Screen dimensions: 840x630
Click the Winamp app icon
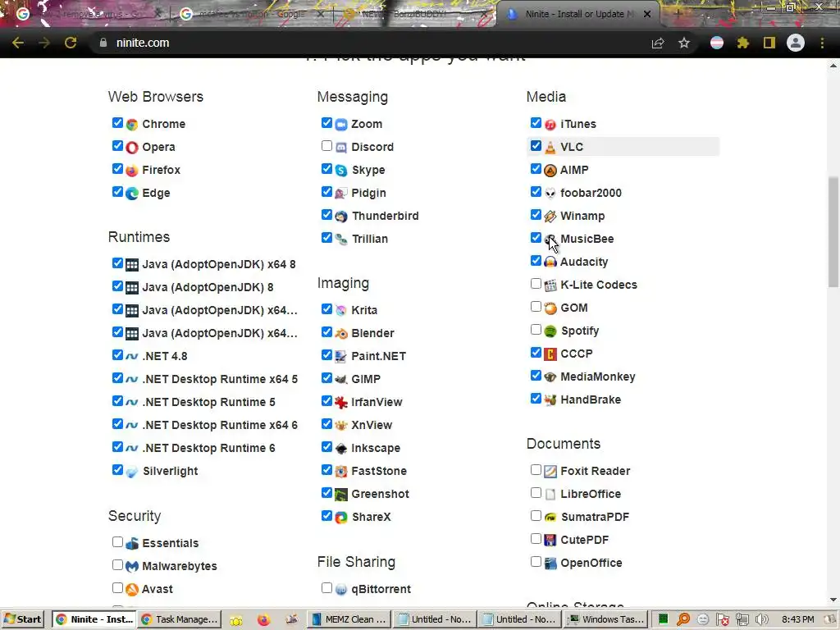pos(550,217)
